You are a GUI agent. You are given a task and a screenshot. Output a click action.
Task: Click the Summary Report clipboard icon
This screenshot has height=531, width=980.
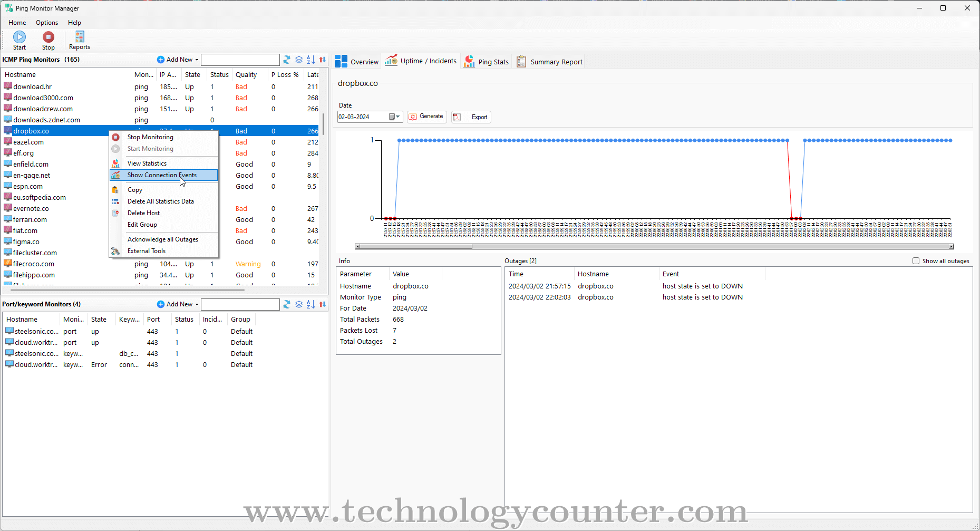pos(521,62)
